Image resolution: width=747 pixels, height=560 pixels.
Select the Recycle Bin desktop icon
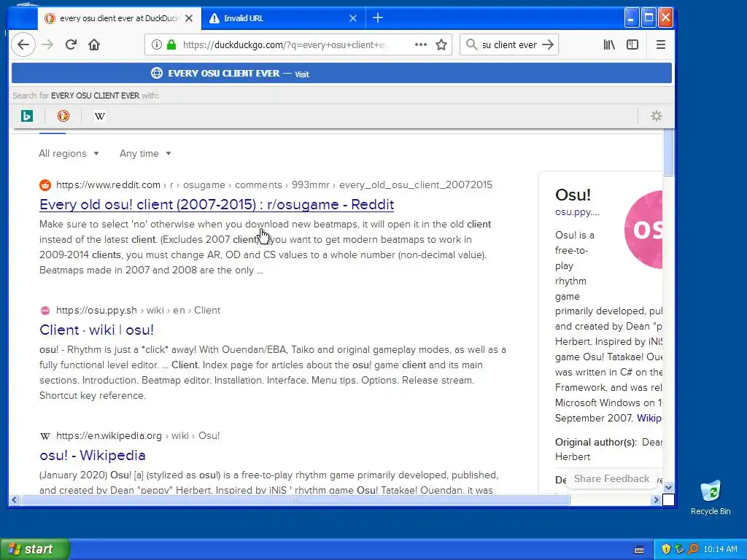(x=711, y=497)
